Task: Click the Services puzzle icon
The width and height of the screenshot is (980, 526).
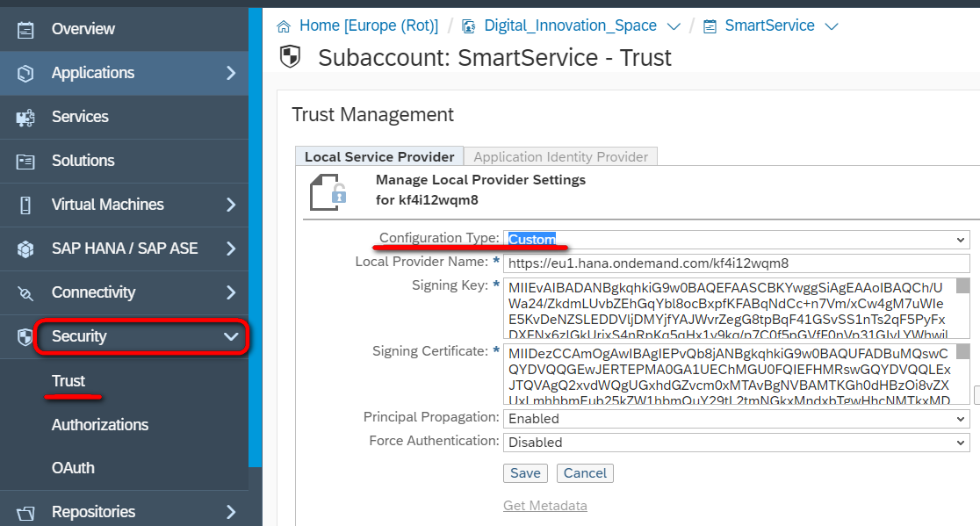Action: [x=25, y=118]
